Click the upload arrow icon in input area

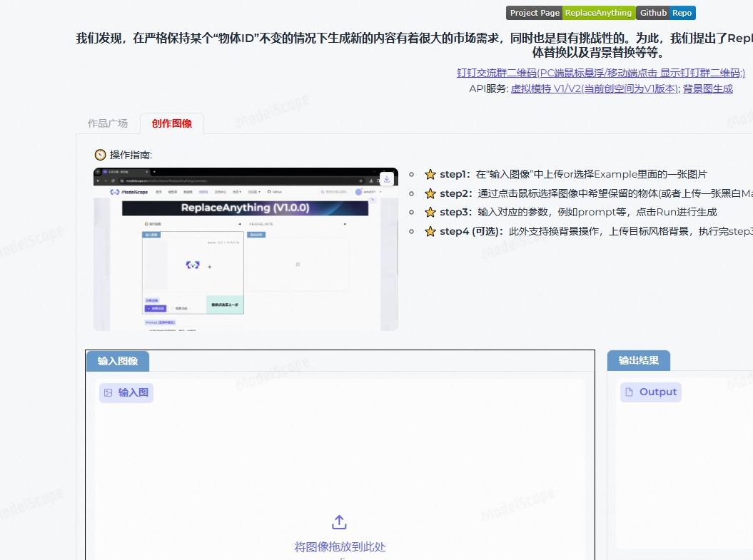point(340,522)
